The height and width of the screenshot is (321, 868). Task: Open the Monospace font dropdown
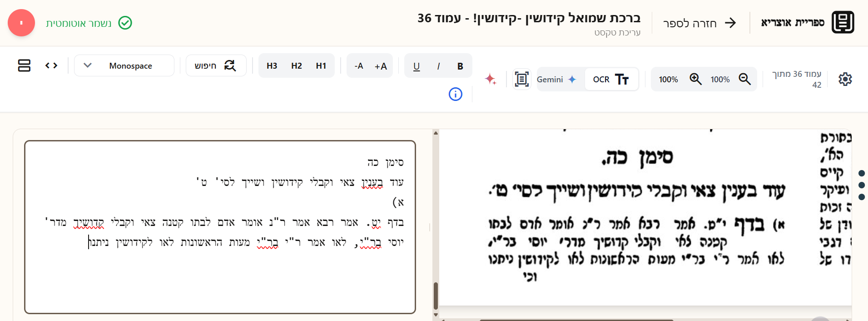coord(124,65)
